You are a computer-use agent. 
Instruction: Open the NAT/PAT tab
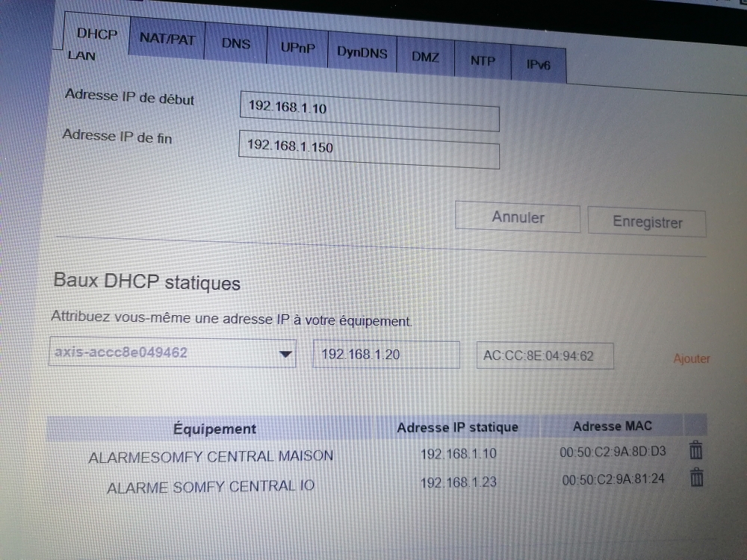click(x=166, y=40)
